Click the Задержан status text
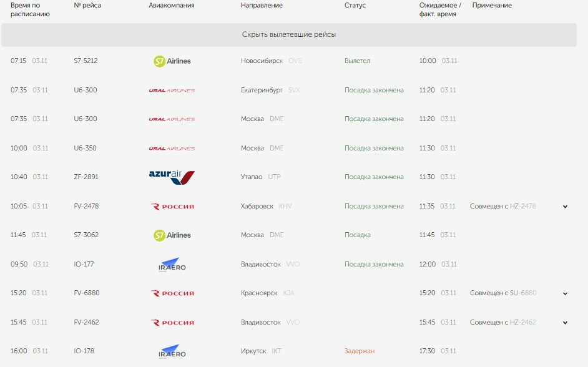The width and height of the screenshot is (588, 367). pyautogui.click(x=360, y=351)
